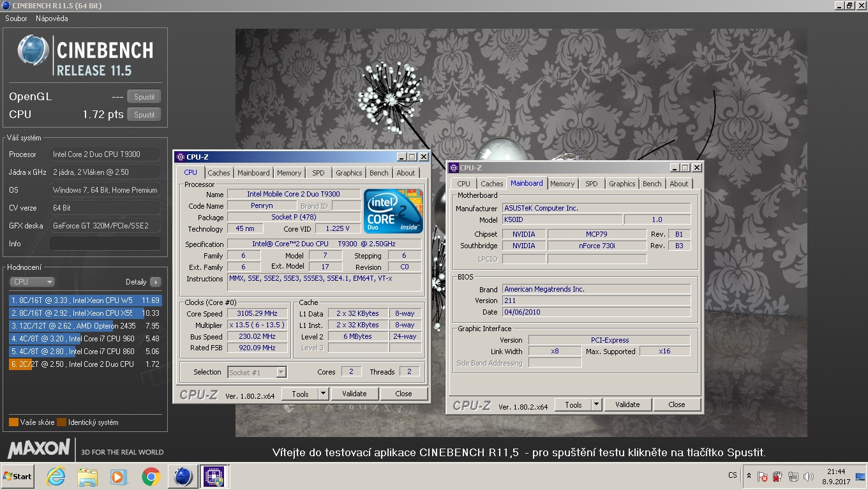This screenshot has height=490, width=868.
Task: Run the OpenGL test with Spustit
Action: [144, 97]
